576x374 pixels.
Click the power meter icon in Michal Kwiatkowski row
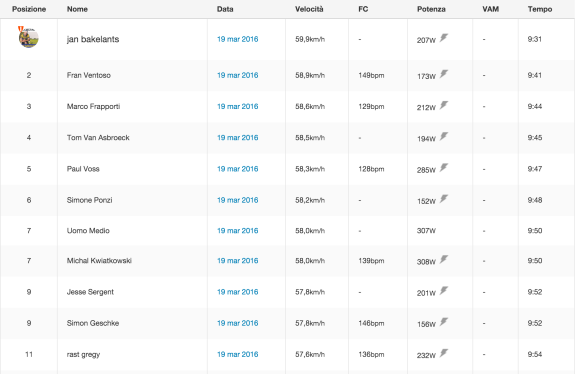pos(444,259)
